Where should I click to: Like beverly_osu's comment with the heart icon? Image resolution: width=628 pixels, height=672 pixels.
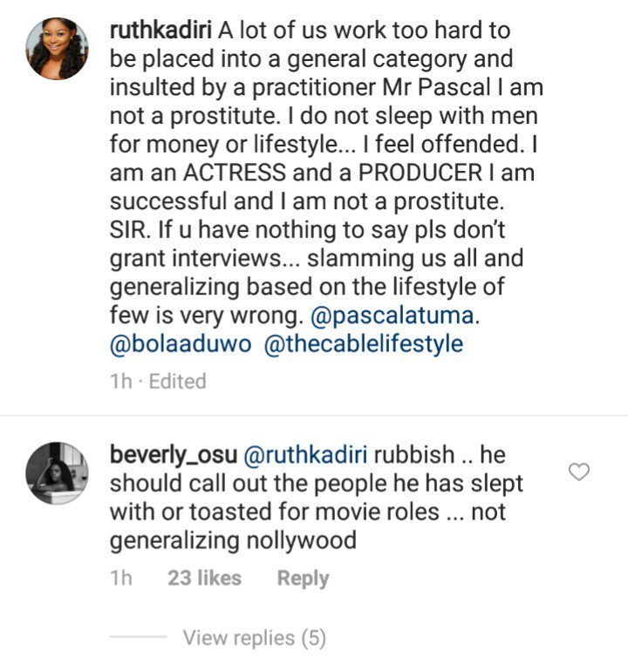(579, 472)
